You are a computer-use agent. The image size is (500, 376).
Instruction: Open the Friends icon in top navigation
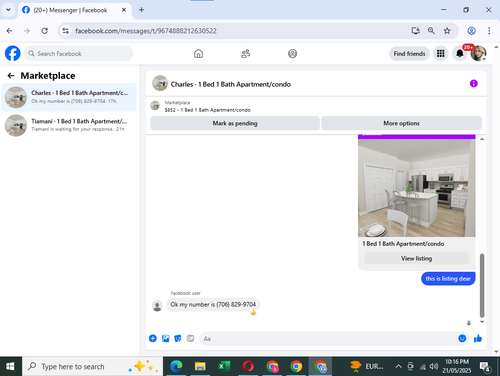click(x=245, y=53)
